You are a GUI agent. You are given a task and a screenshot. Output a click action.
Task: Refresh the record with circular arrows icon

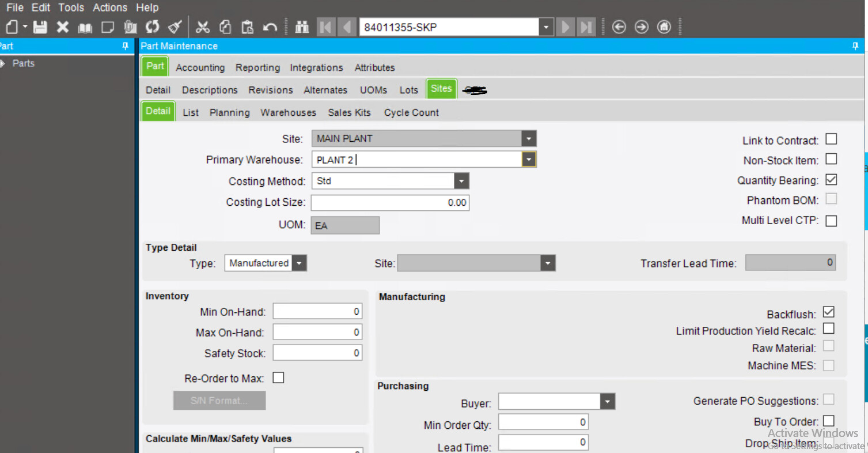point(152,27)
